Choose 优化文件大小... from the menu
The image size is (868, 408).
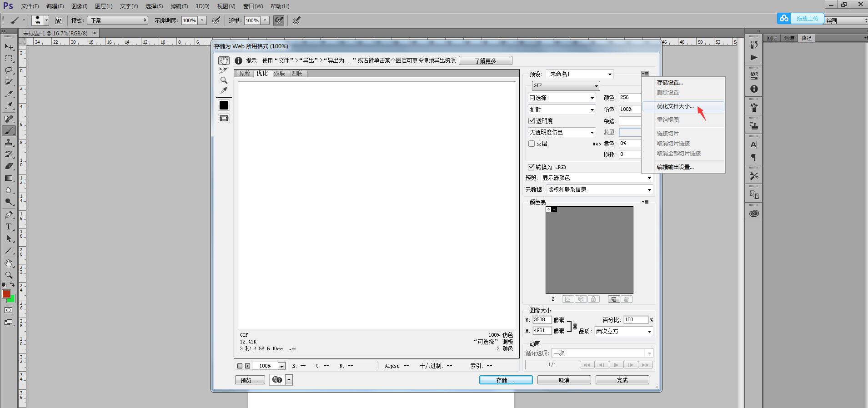[x=675, y=106]
